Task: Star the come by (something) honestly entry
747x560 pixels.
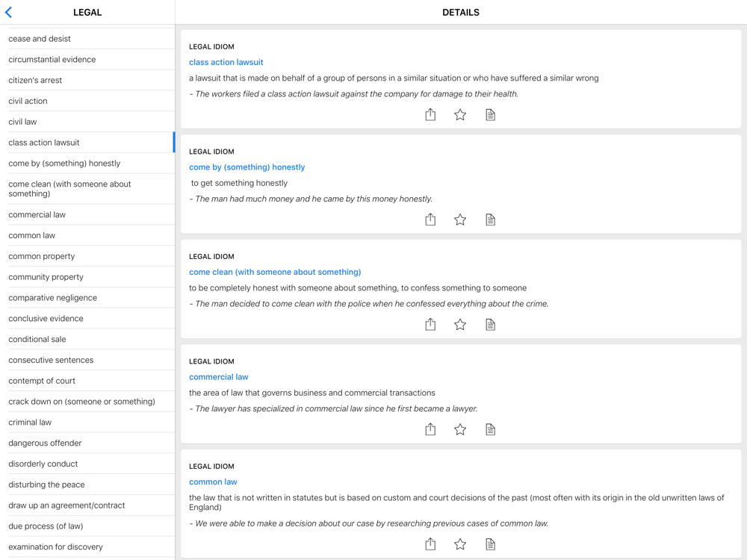Action: [x=460, y=220]
